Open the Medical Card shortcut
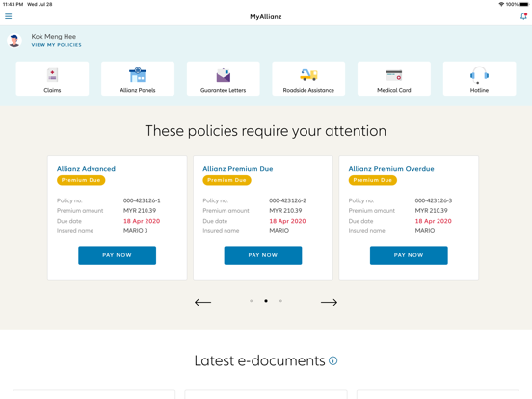This screenshot has width=532, height=399. point(394,79)
